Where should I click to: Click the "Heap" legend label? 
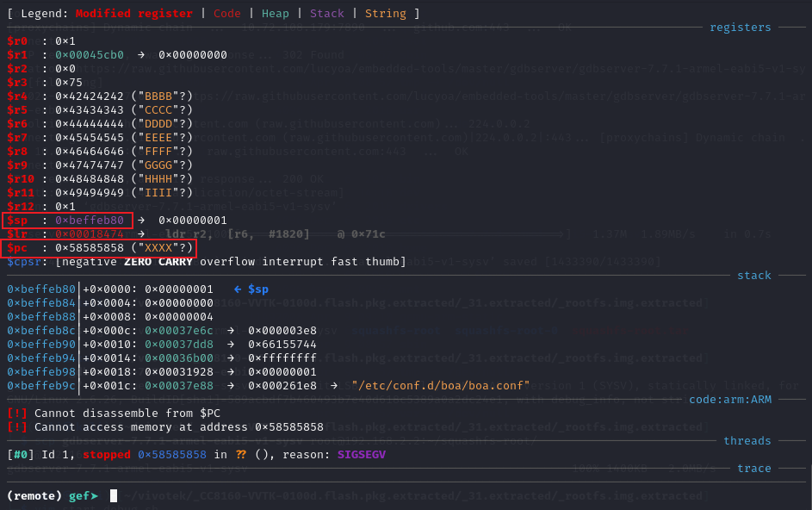tap(276, 13)
